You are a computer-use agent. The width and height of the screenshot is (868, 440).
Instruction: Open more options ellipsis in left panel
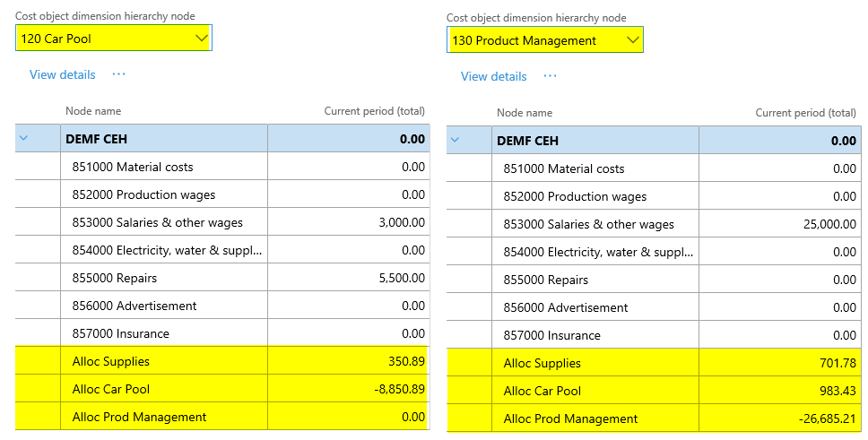pos(118,74)
